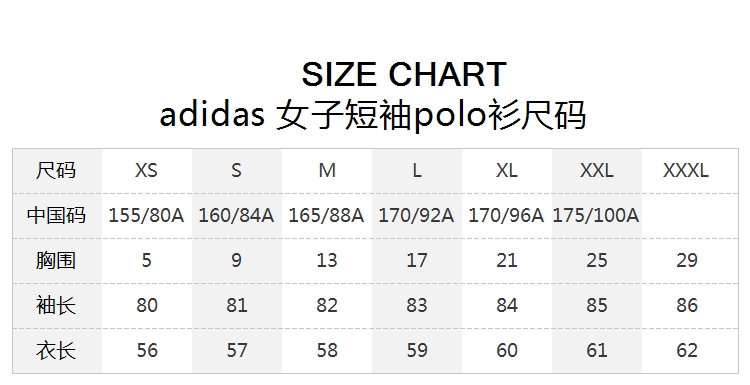Viewport: 750px width, 385px height.
Task: Click chest value 29 for XXXL
Action: point(687,260)
